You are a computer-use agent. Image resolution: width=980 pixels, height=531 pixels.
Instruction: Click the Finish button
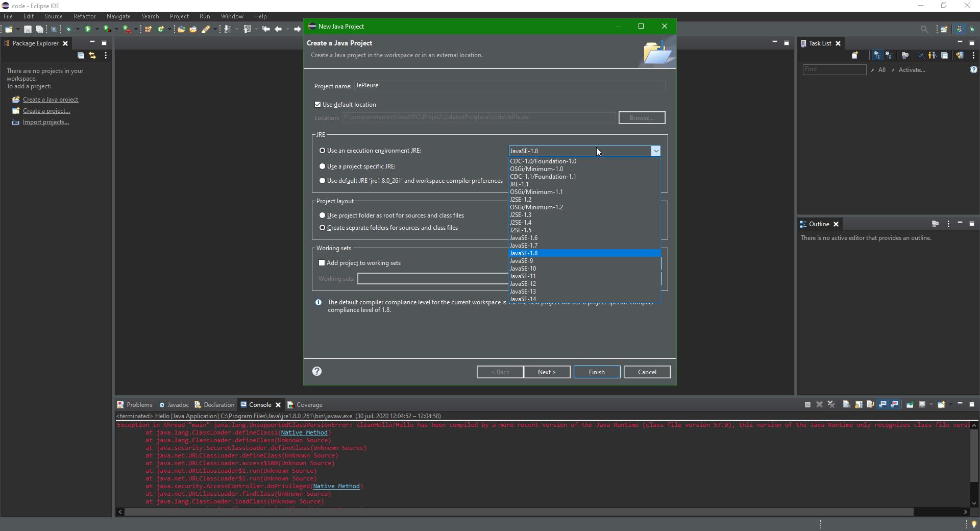596,372
